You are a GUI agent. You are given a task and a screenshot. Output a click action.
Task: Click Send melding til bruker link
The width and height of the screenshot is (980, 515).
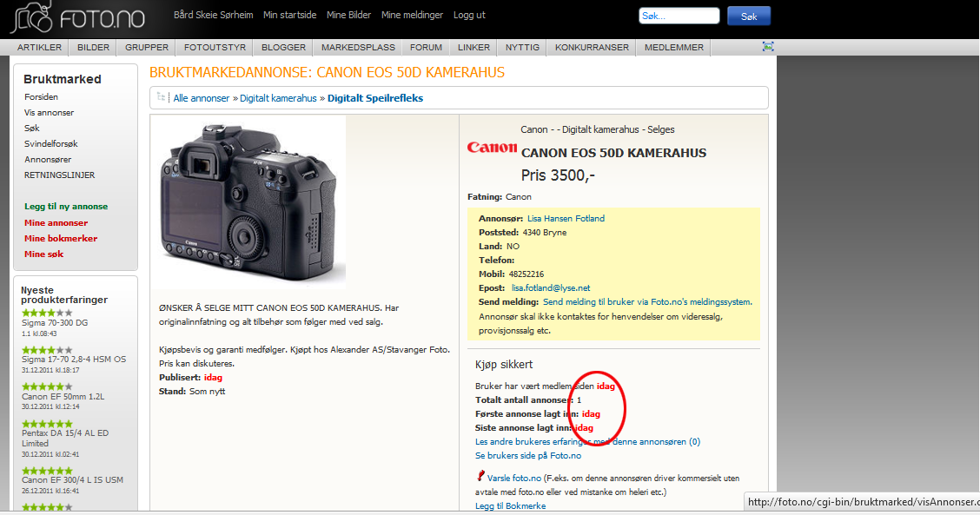[x=647, y=302]
